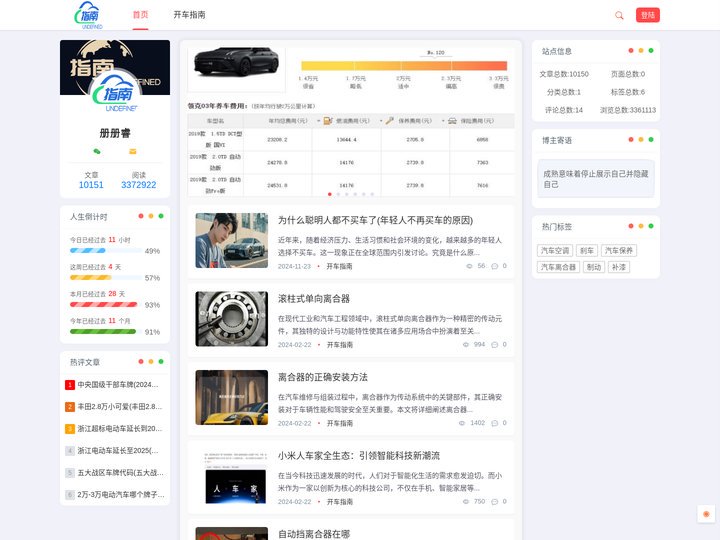720x540 pixels.
Task: Click the blogger quote 成熟意味着停止展示自己并隐藏自己
Action: [x=596, y=179]
